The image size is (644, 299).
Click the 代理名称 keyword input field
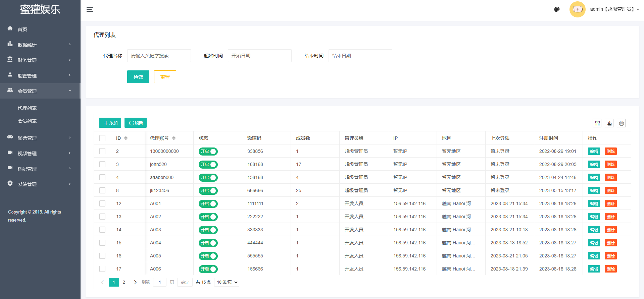tap(159, 56)
